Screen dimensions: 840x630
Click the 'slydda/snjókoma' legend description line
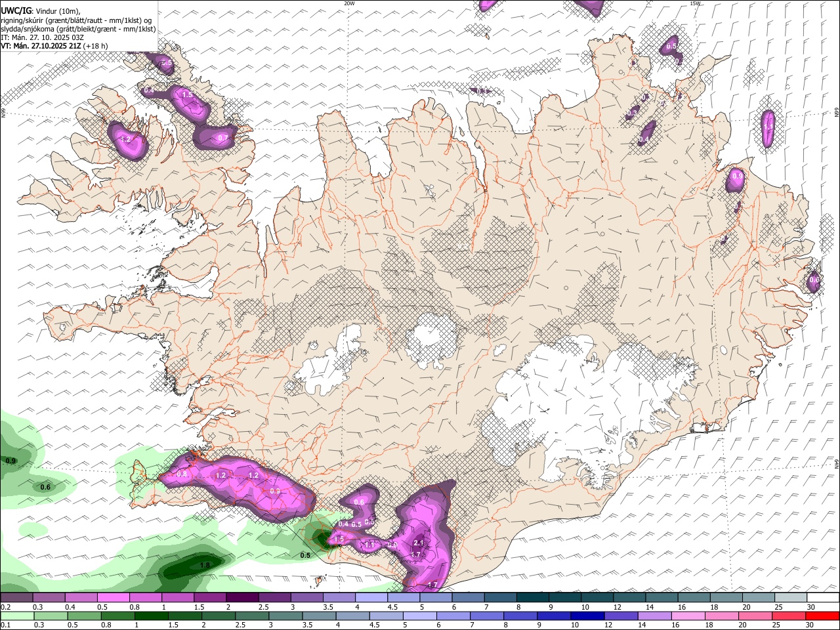pos(78,29)
